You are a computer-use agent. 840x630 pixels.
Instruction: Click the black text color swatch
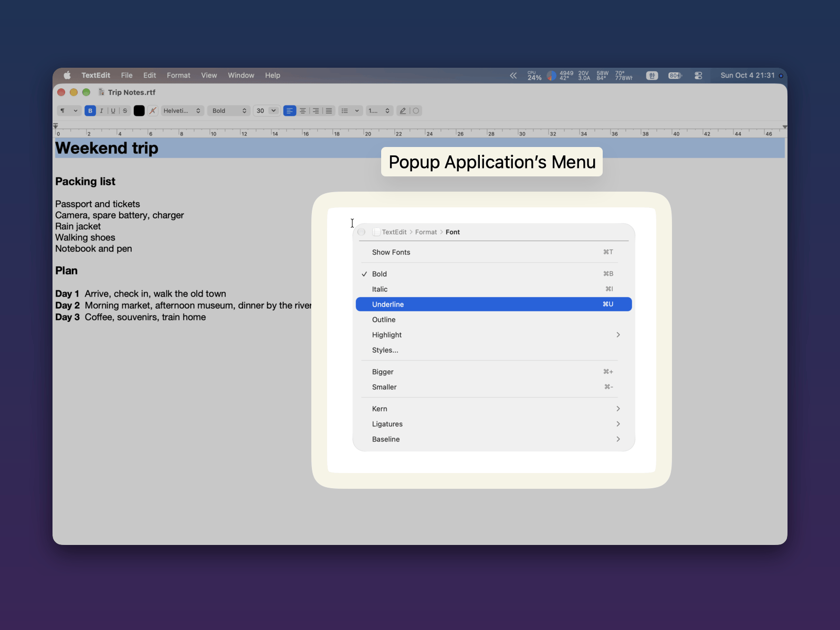tap(139, 111)
